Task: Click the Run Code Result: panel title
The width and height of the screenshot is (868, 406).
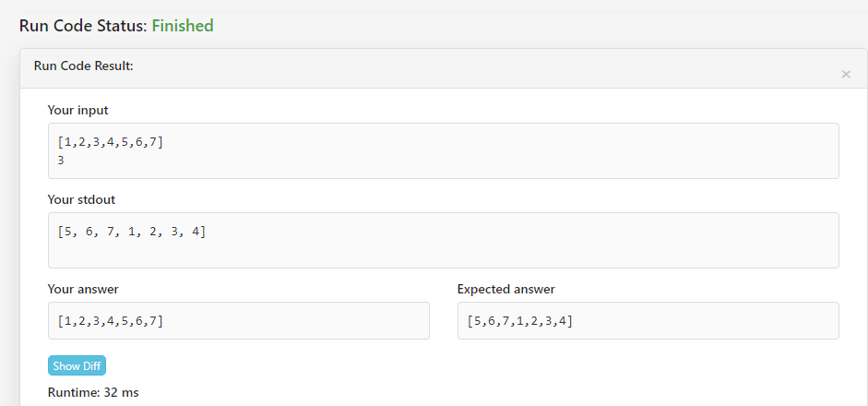Action: pos(84,66)
